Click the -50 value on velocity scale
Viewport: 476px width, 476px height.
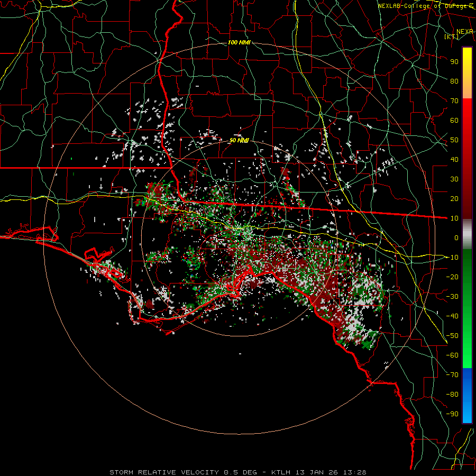(452, 336)
